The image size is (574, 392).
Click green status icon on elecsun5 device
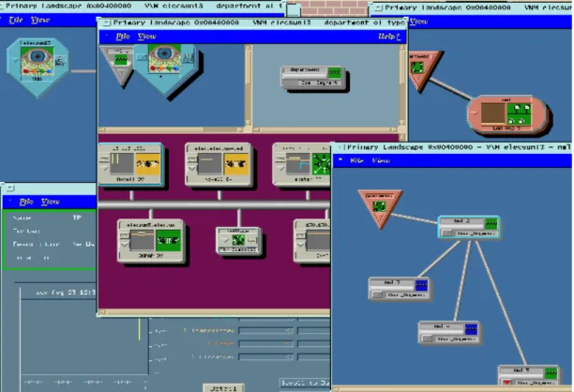click(168, 240)
